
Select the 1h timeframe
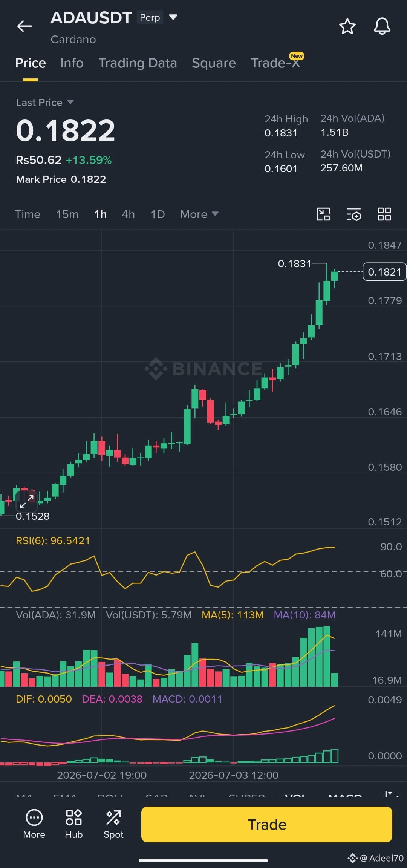(x=100, y=214)
